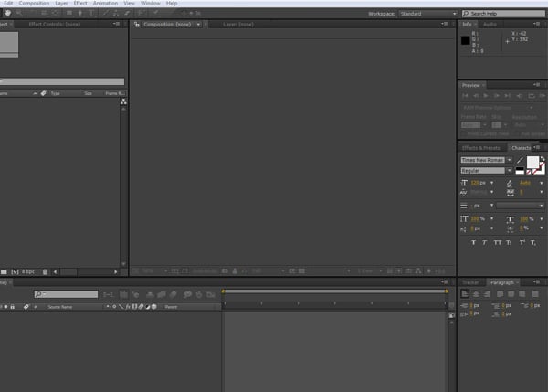Select the Rectangle shape tool
The width and height of the screenshot is (548, 392).
(69, 13)
